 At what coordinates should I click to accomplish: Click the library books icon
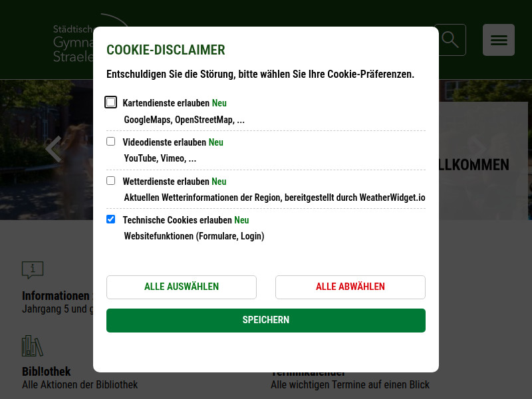click(x=33, y=346)
